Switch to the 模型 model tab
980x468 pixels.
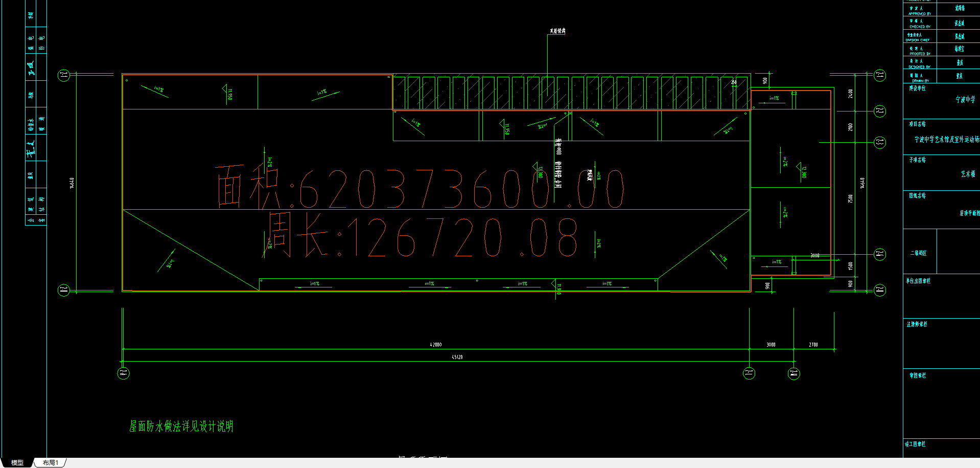[x=17, y=462]
